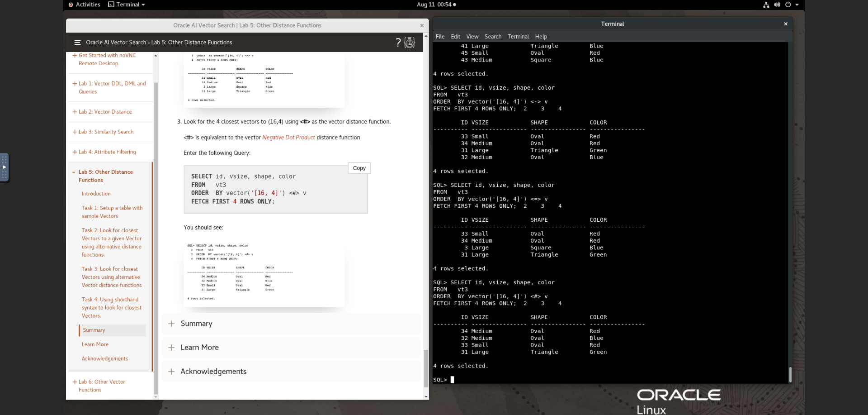Open the Terminal Help menu
The width and height of the screenshot is (868, 415).
(x=541, y=37)
